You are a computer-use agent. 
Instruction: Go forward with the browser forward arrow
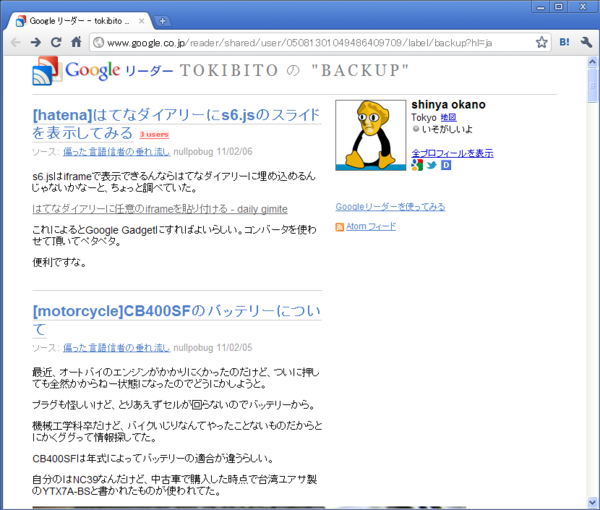point(36,42)
